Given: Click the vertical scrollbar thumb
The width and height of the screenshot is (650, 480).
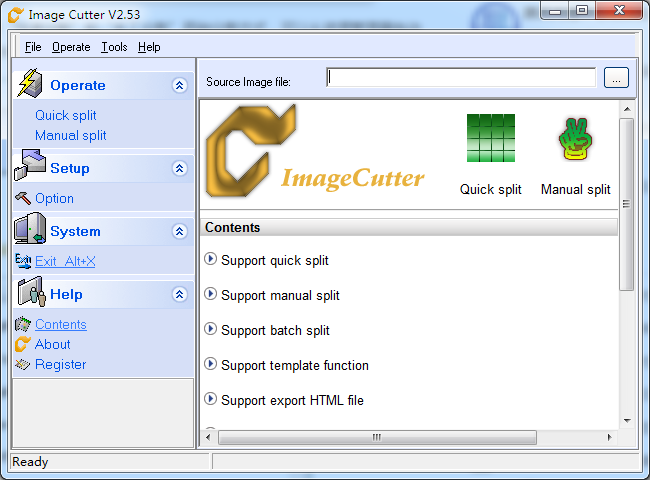Looking at the screenshot, I should [626, 204].
